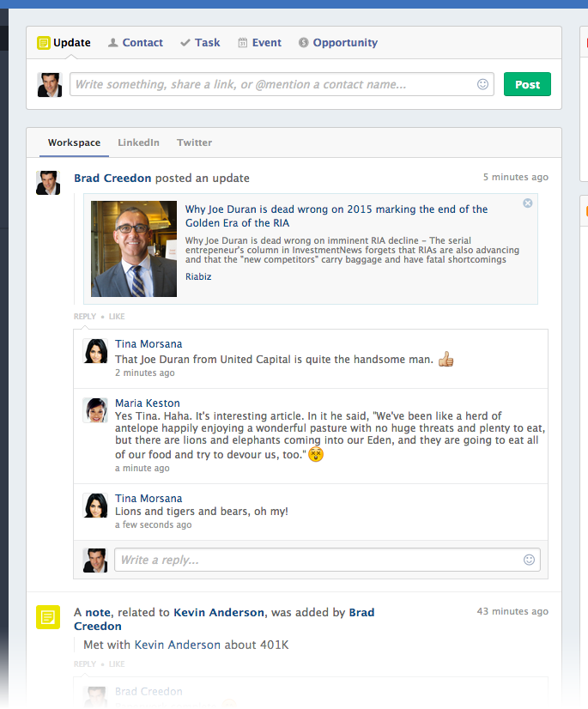Screen dimensions: 588x709
Task: Click the '43 minutes ago' timestamp
Action: coord(512,611)
